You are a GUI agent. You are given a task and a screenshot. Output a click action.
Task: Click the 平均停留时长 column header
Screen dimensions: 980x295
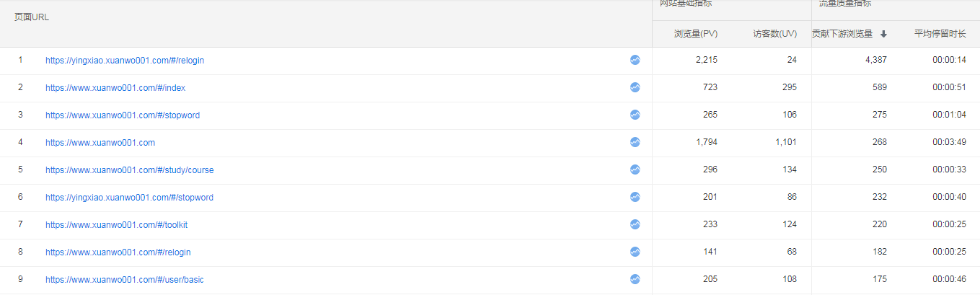click(x=940, y=34)
